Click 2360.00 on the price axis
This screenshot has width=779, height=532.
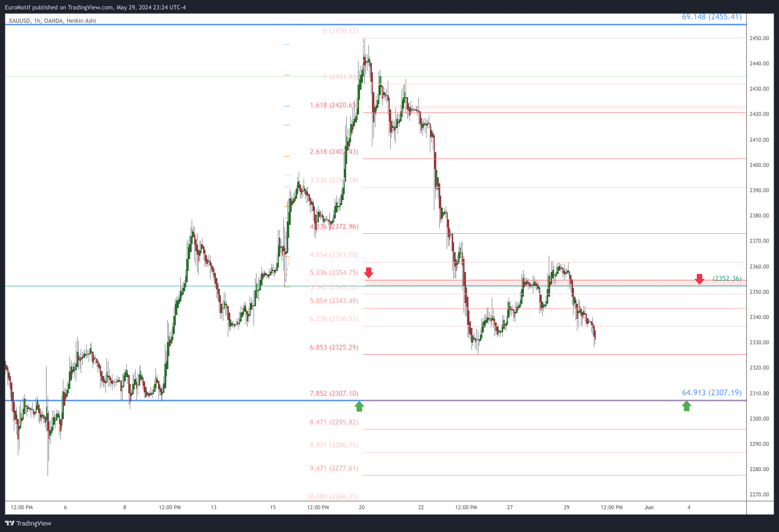[759, 266]
